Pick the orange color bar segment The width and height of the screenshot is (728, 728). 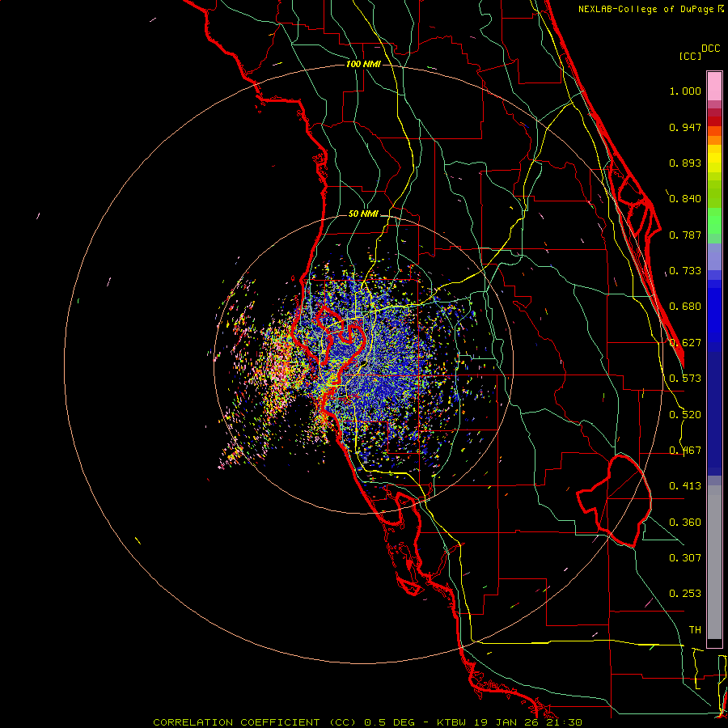click(x=714, y=140)
